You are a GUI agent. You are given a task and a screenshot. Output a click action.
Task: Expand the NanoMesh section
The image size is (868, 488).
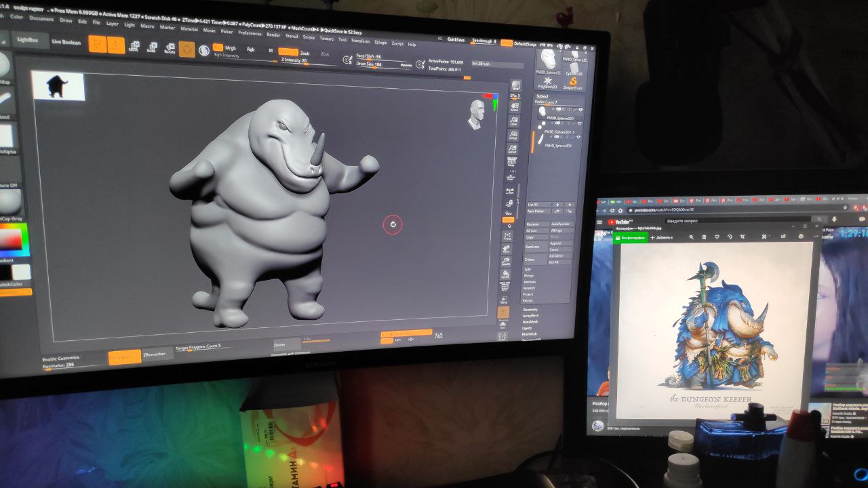tap(530, 321)
